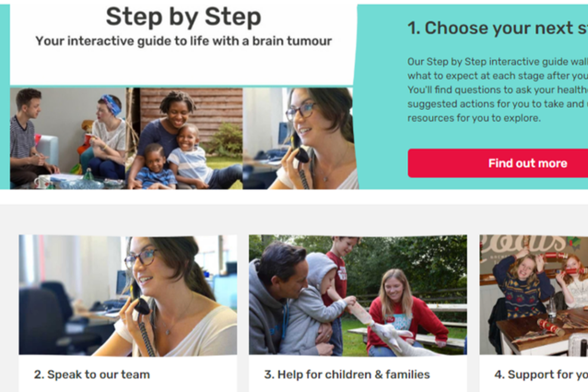Click the banner photo of woman with glasses on phone
Viewport: 588px width, 392px height.
point(300,138)
